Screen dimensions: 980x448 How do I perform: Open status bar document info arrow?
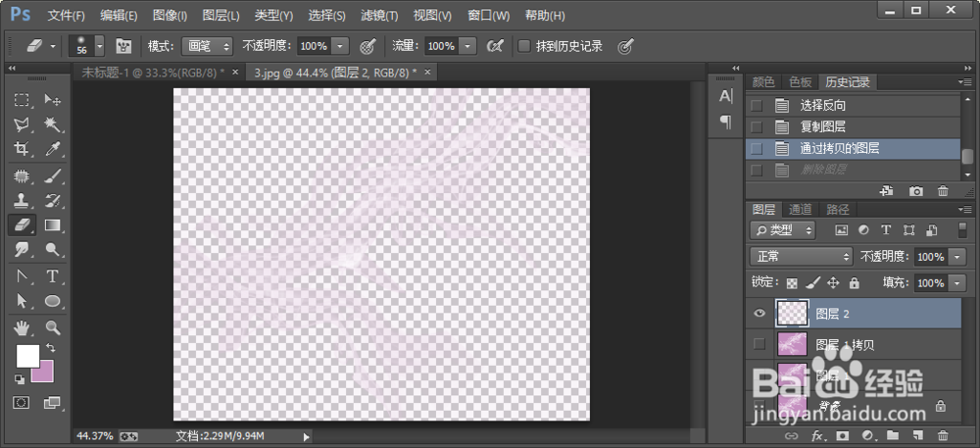306,436
